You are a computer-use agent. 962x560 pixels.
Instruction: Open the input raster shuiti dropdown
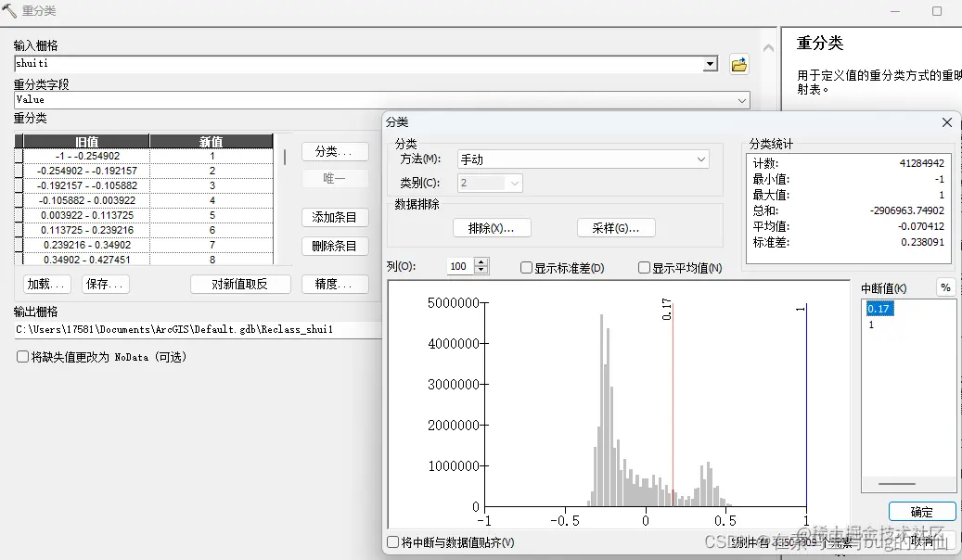click(711, 64)
